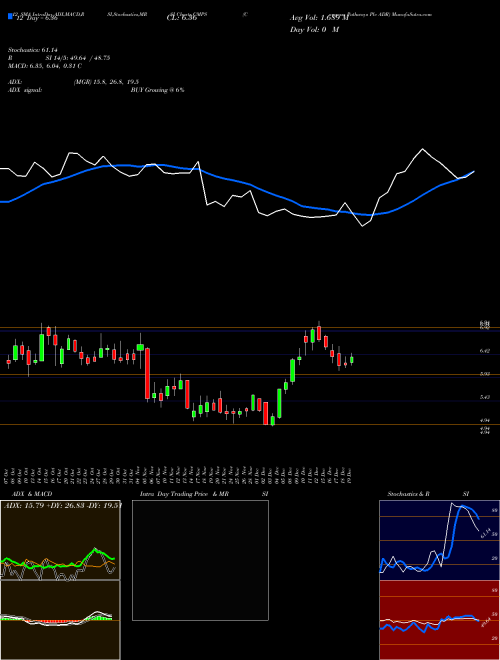The width and height of the screenshot is (500, 660).
Task: Select the 'ADX: 15.79 +DY: 26.83 -DY: 19.51' readout
Action: (63, 505)
